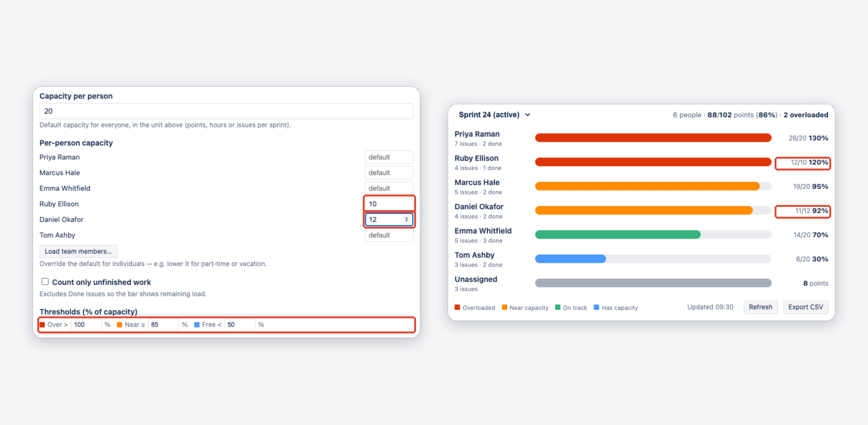Click the Load team members button
Screen dimensions: 868x425
pos(78,251)
